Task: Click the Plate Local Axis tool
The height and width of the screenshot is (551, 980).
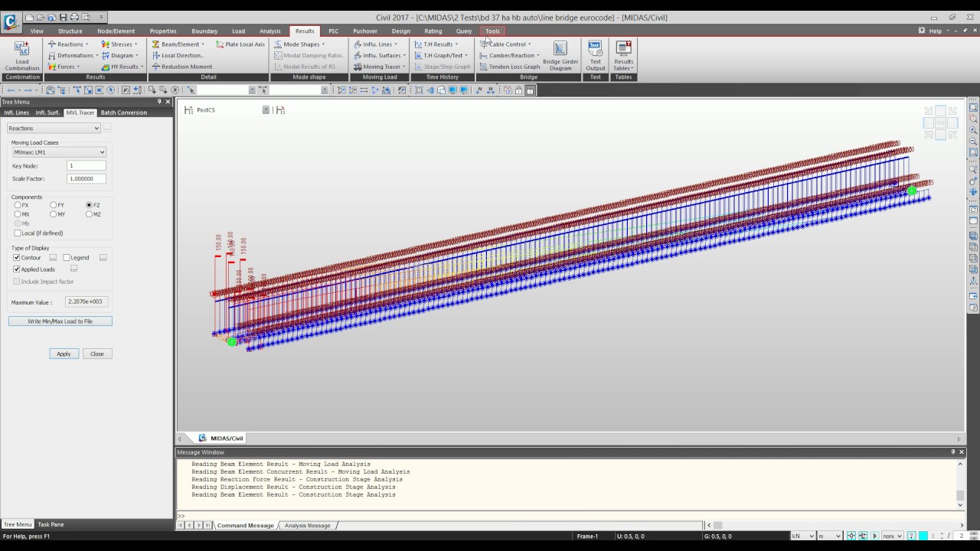Action: click(x=240, y=44)
